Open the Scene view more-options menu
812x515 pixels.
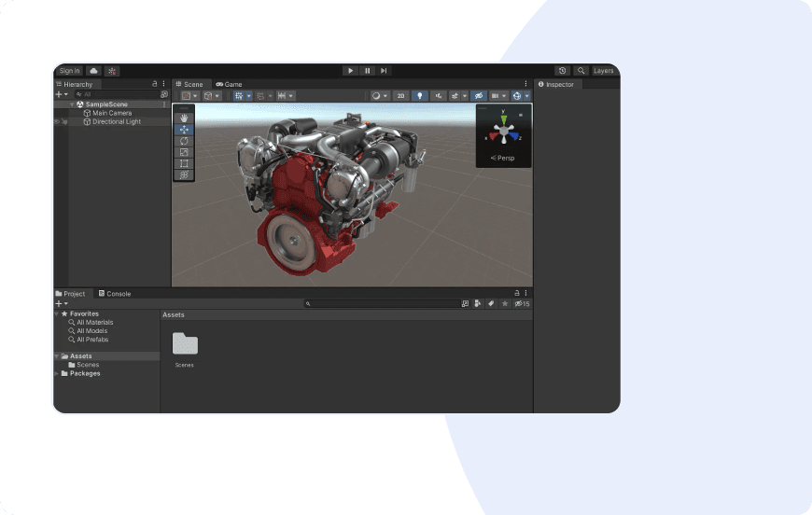point(525,84)
